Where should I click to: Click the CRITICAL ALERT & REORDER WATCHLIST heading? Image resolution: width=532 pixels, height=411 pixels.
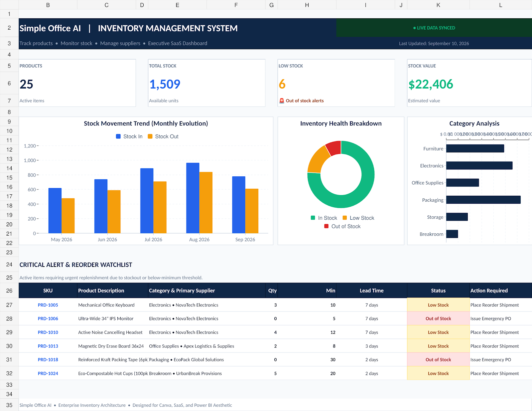(x=76, y=265)
